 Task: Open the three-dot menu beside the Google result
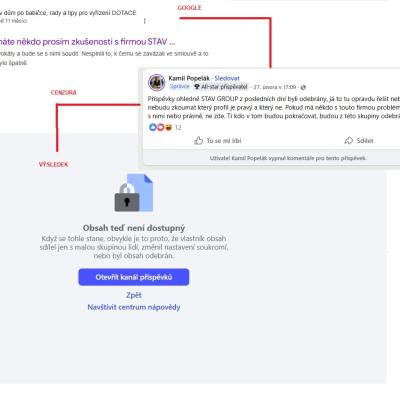pos(145,21)
